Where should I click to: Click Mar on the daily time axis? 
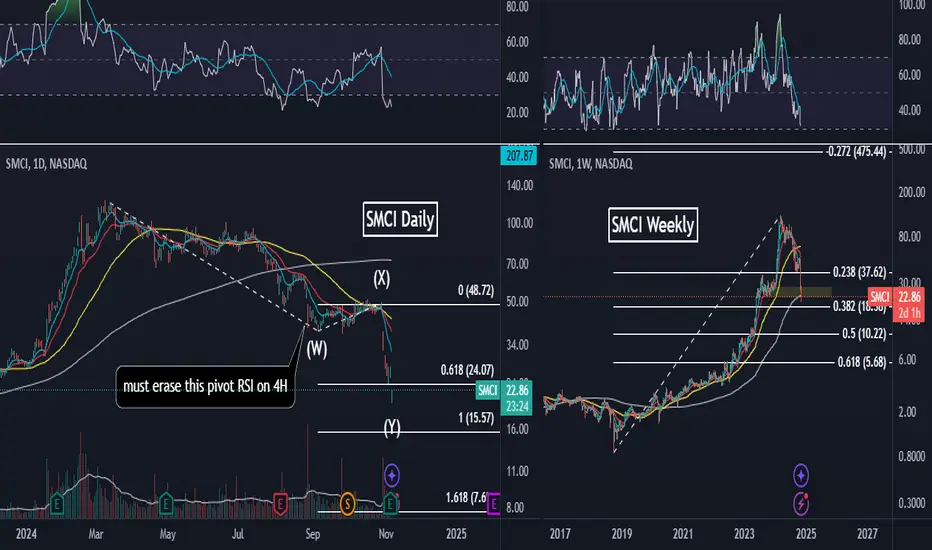click(x=96, y=534)
